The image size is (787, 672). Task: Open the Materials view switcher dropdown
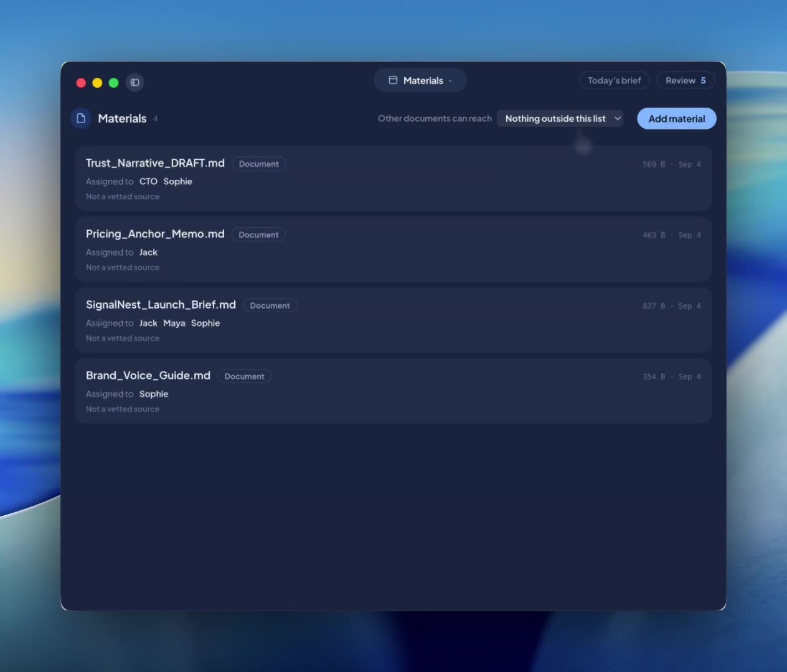click(x=420, y=80)
